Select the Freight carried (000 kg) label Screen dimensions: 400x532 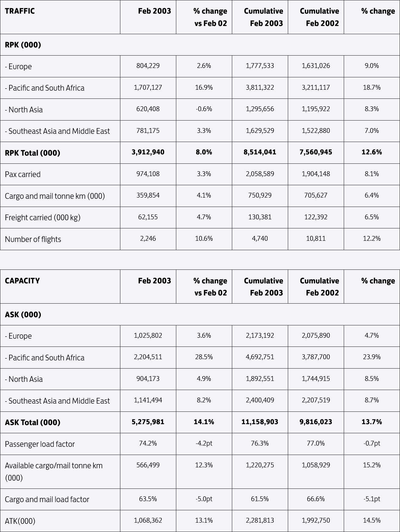[43, 218]
